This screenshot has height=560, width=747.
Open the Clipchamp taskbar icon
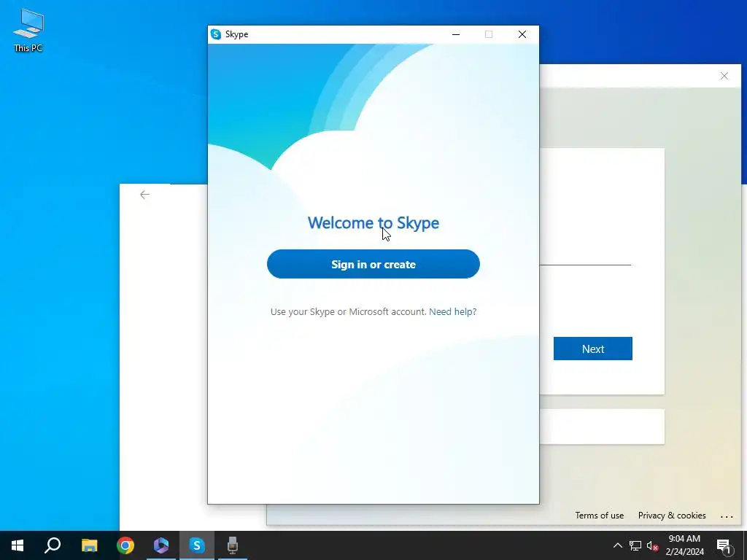click(x=161, y=545)
